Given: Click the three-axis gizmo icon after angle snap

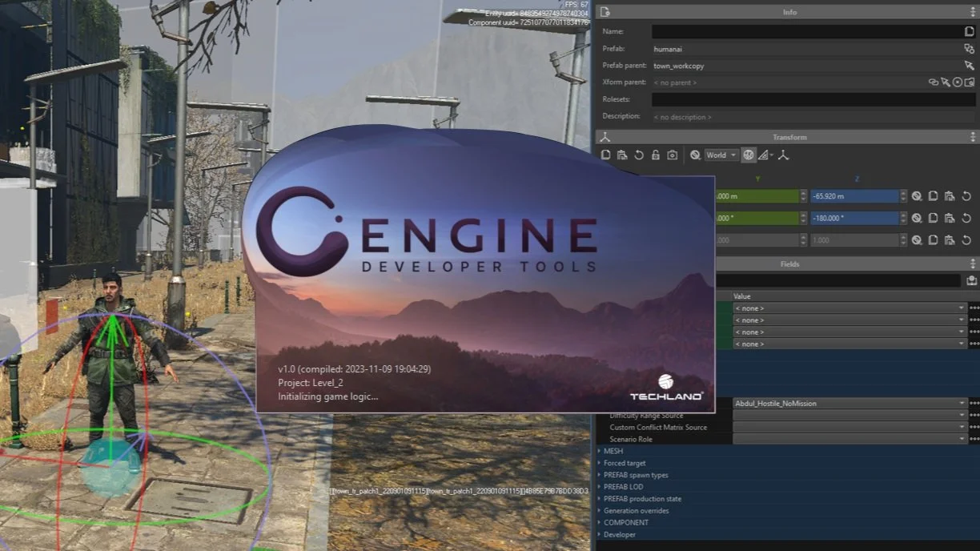Looking at the screenshot, I should point(784,155).
